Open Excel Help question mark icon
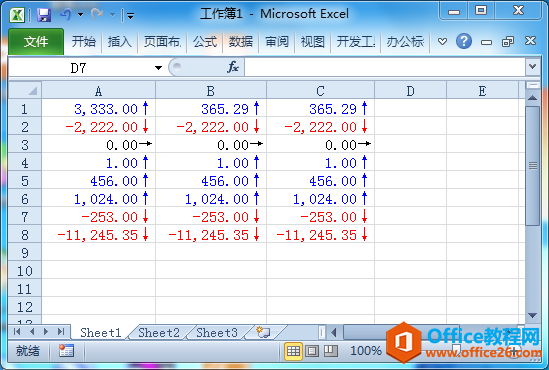Screen dimensions: 549x370 tap(464, 41)
